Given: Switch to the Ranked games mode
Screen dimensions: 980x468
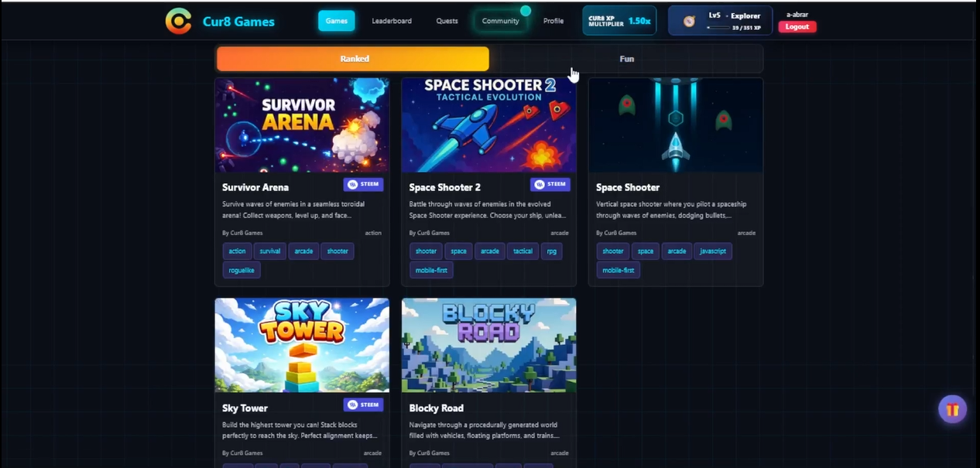Looking at the screenshot, I should [353, 59].
